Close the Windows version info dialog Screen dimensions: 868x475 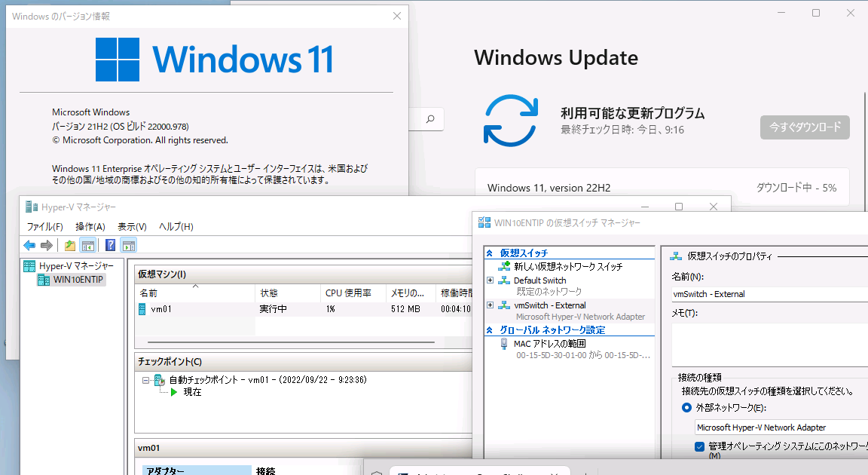[x=397, y=16]
